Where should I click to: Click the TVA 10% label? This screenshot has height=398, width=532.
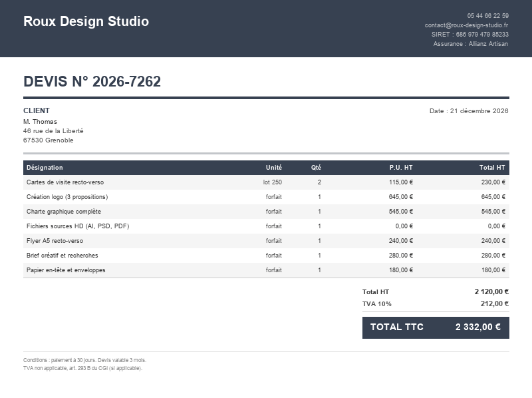click(x=377, y=304)
